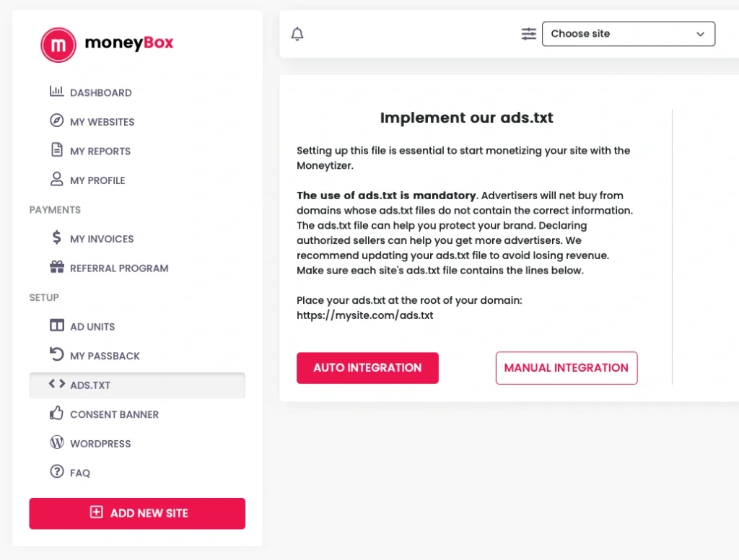Click the AUTO INTEGRATION button

(367, 367)
